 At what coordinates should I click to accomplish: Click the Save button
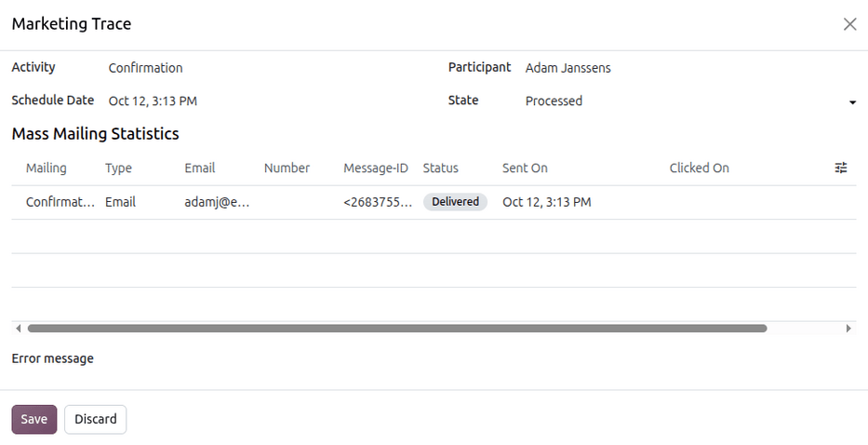[x=34, y=419]
